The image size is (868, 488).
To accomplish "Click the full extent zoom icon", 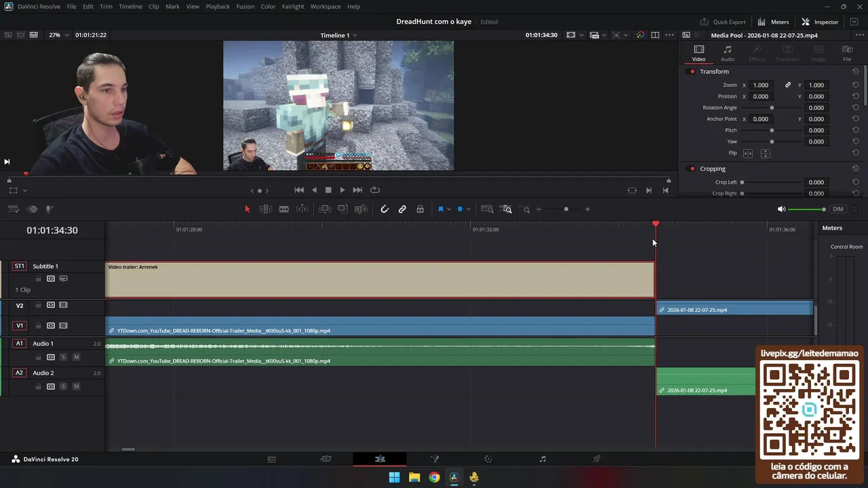I will (487, 209).
